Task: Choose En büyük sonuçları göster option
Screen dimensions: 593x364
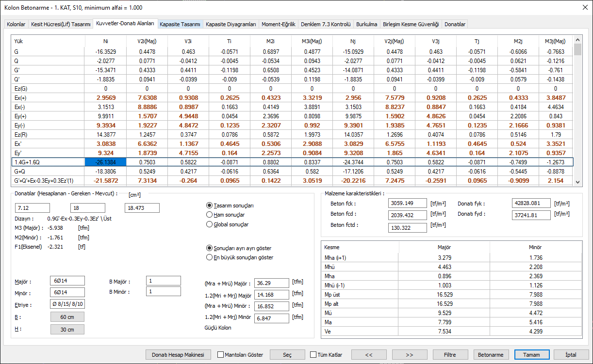Action: pos(210,257)
